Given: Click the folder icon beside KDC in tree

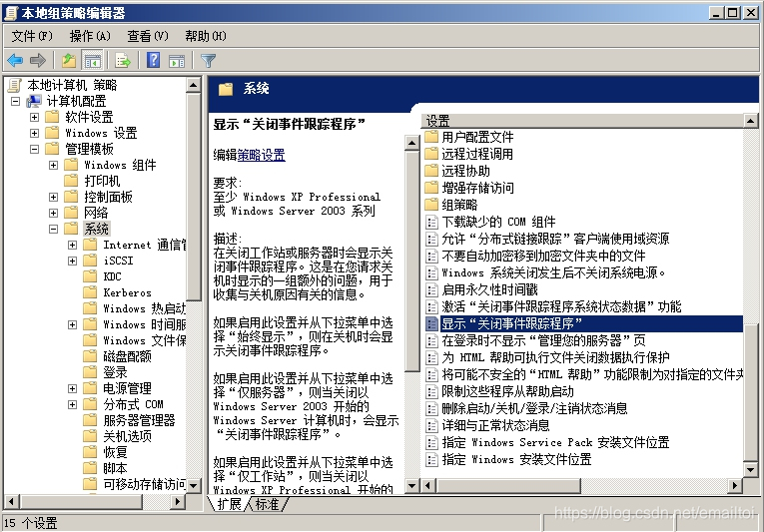Looking at the screenshot, I should click(x=90, y=276).
